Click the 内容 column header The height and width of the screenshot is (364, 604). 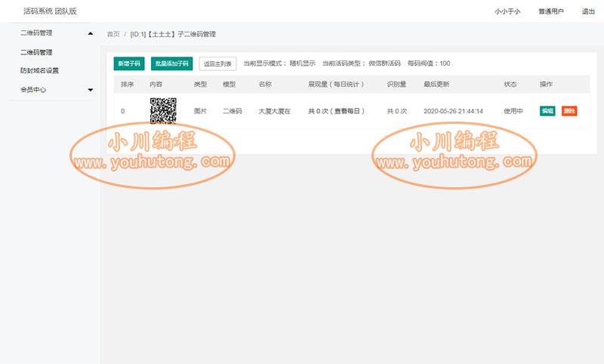(x=156, y=84)
